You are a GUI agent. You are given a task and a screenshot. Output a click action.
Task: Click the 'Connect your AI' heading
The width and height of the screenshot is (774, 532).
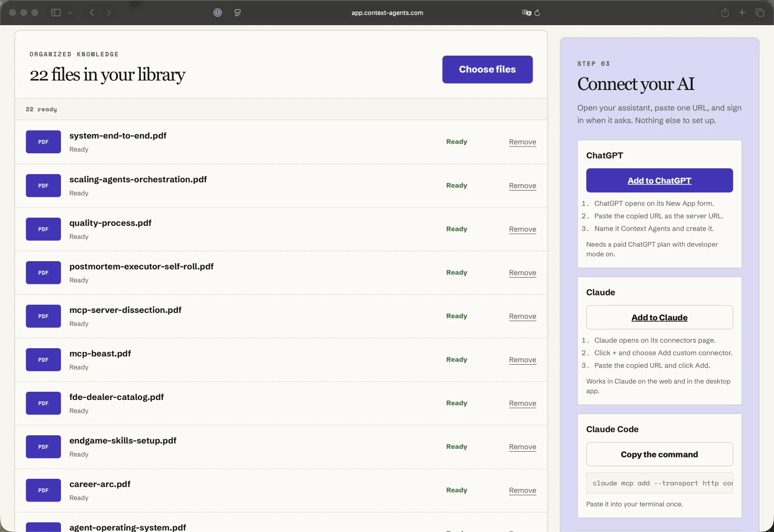[636, 84]
